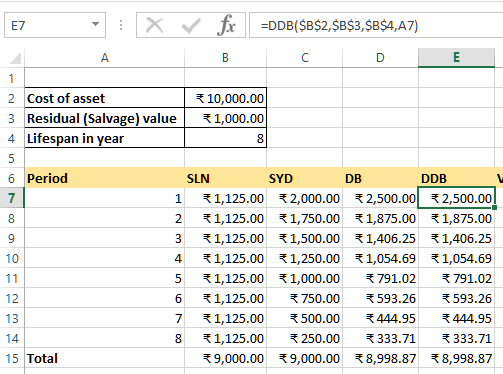Select DB value ₹ 593.26 in column D

click(x=380, y=298)
